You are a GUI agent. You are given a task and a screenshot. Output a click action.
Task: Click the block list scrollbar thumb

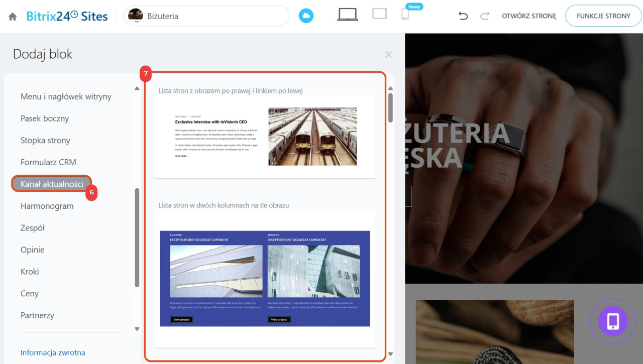click(x=391, y=107)
